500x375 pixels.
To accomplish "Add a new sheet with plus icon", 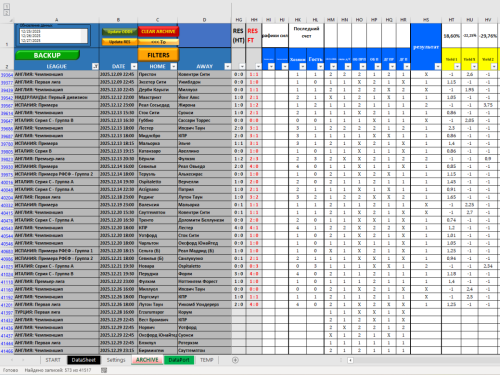I will coord(235,360).
